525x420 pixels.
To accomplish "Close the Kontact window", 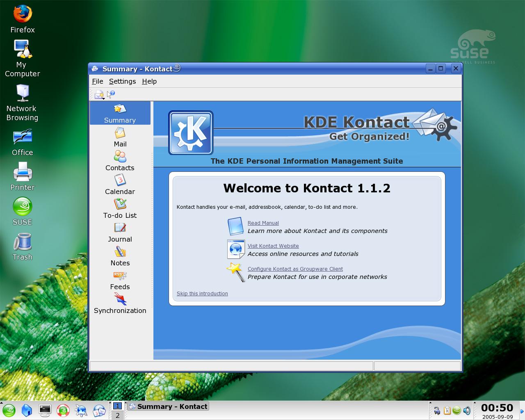I will (x=456, y=68).
